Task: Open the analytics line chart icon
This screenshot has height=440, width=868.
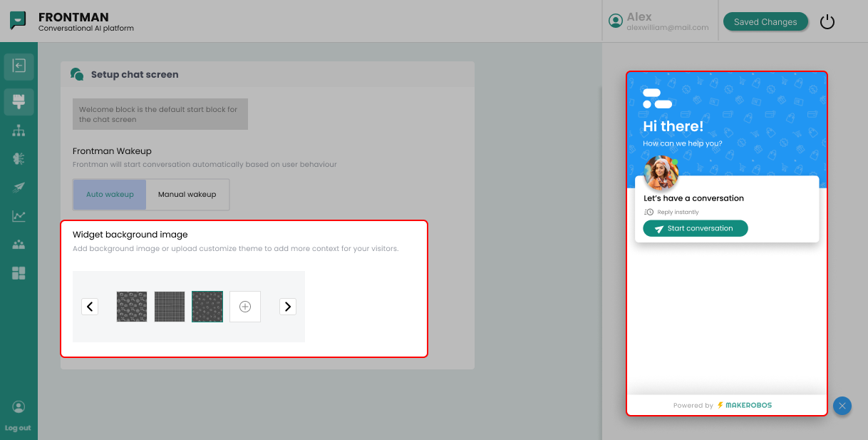Action: pos(19,216)
